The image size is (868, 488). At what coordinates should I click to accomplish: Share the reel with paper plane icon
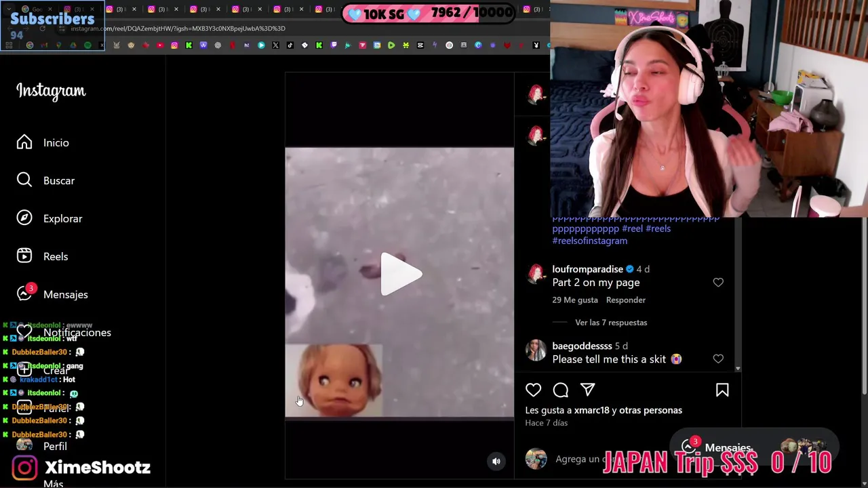(588, 390)
